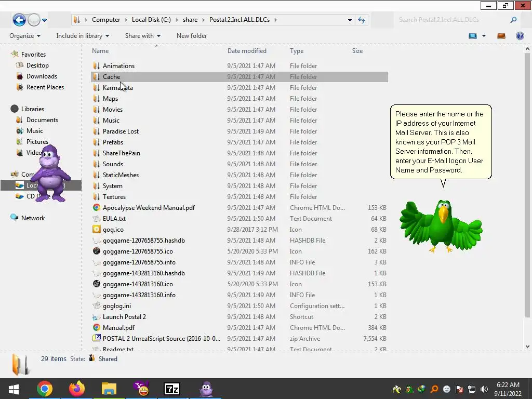
Task: Open the recent locations dropdown arrow
Action: tap(45, 20)
